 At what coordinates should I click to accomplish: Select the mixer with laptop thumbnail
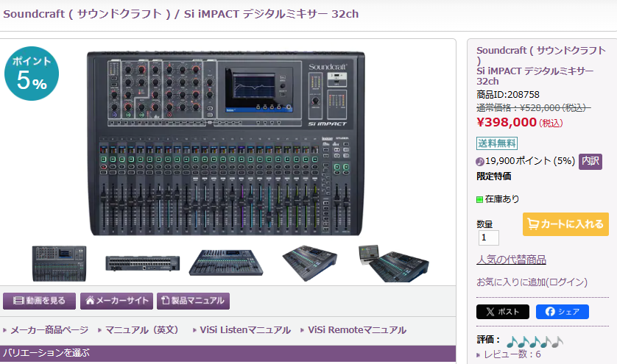393,263
